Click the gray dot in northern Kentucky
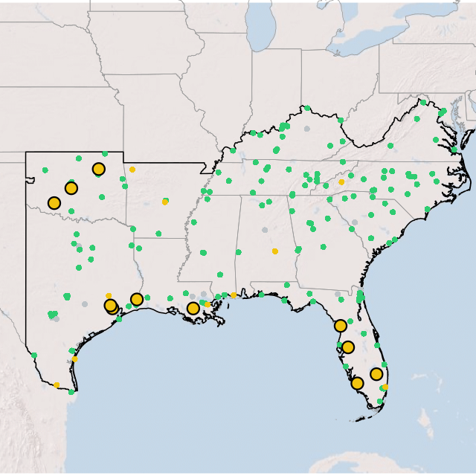The image size is (476, 476). 307,129
